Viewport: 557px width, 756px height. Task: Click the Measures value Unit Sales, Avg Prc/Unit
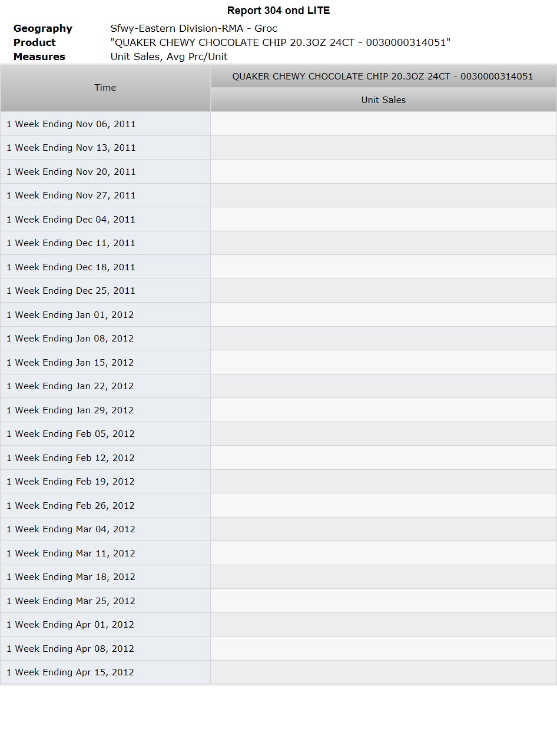pyautogui.click(x=169, y=57)
